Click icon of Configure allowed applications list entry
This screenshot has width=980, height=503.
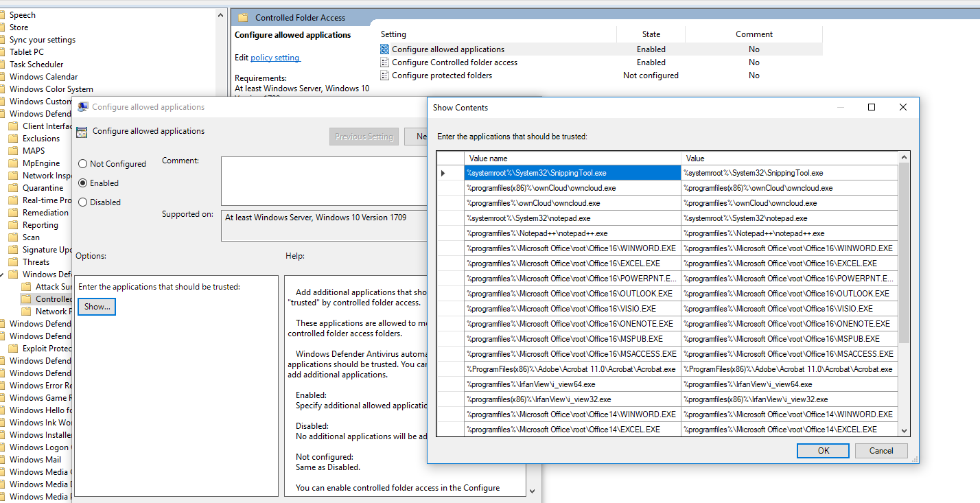pyautogui.click(x=384, y=49)
